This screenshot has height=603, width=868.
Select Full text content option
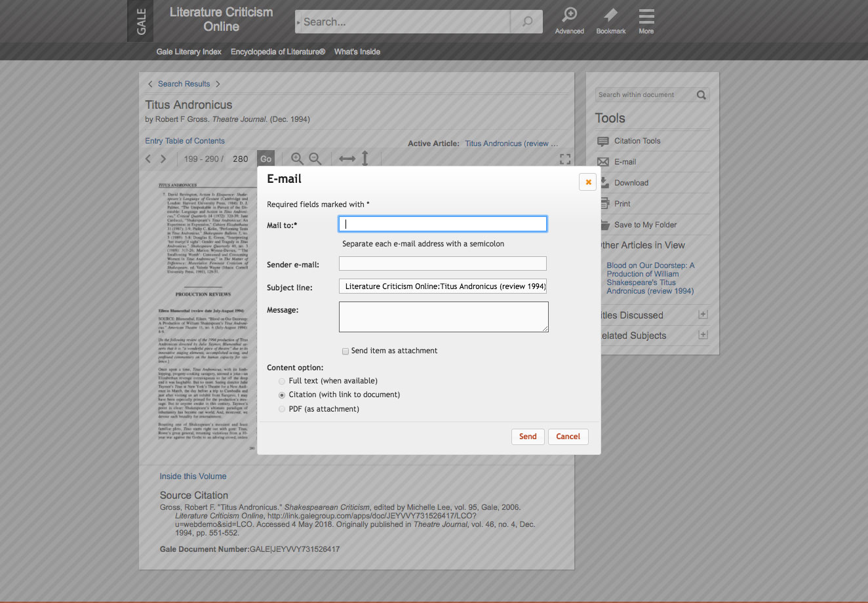(x=282, y=381)
